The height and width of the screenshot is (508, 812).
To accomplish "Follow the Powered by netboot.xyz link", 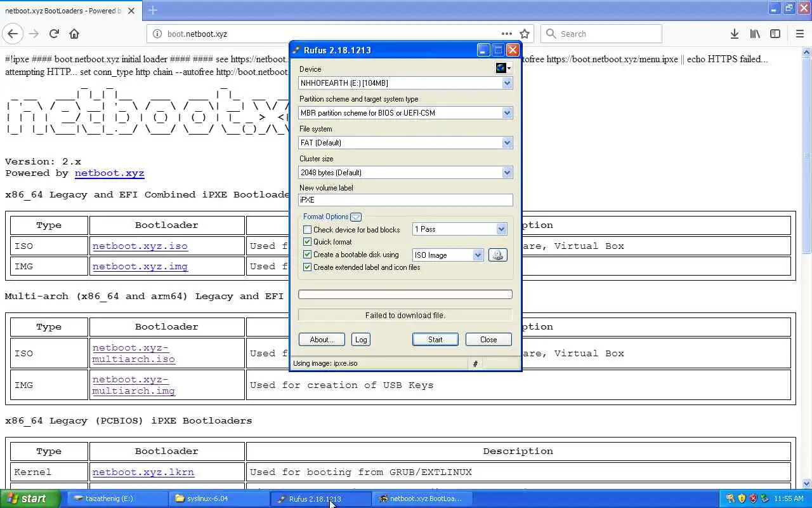I will [109, 173].
